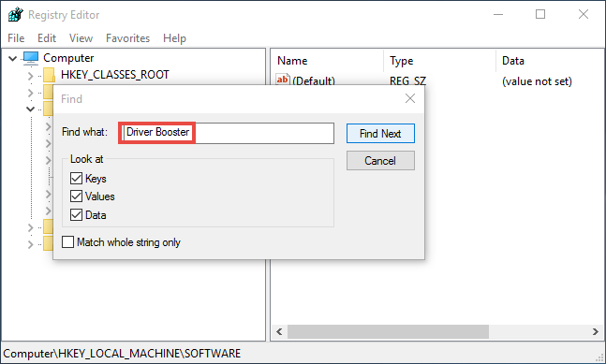This screenshot has height=364, width=606.
Task: Click the Registry Editor app icon
Action: (16, 15)
